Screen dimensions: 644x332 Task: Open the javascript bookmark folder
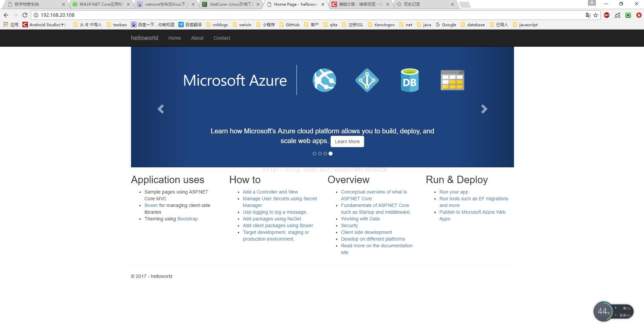click(525, 25)
